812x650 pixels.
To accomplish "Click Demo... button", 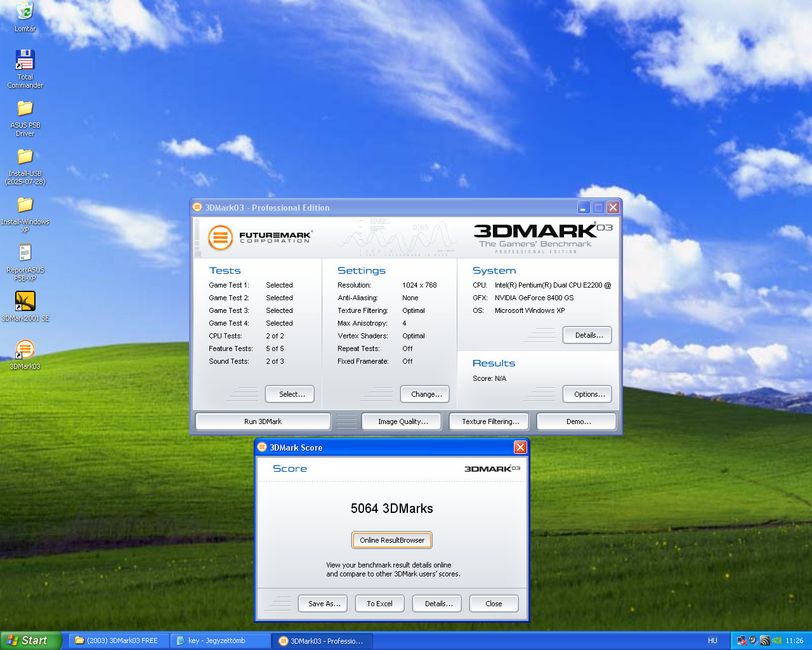I will [578, 421].
